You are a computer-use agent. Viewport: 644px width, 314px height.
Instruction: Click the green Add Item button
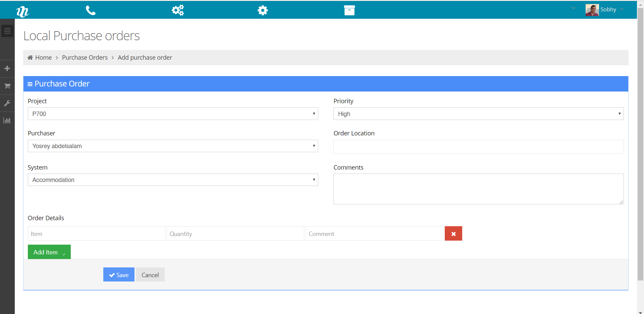49,252
